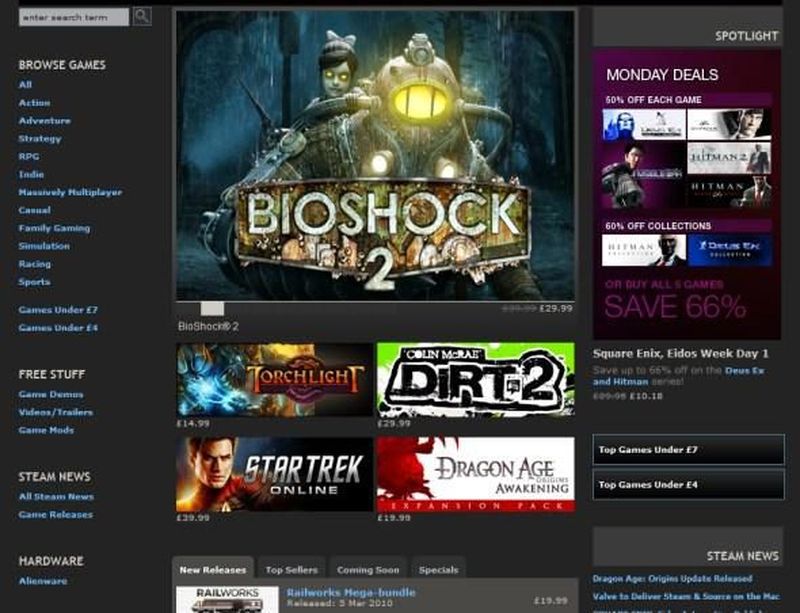The height and width of the screenshot is (613, 800).
Task: Open Dragon Age Origins Awakening banner
Action: tap(475, 474)
